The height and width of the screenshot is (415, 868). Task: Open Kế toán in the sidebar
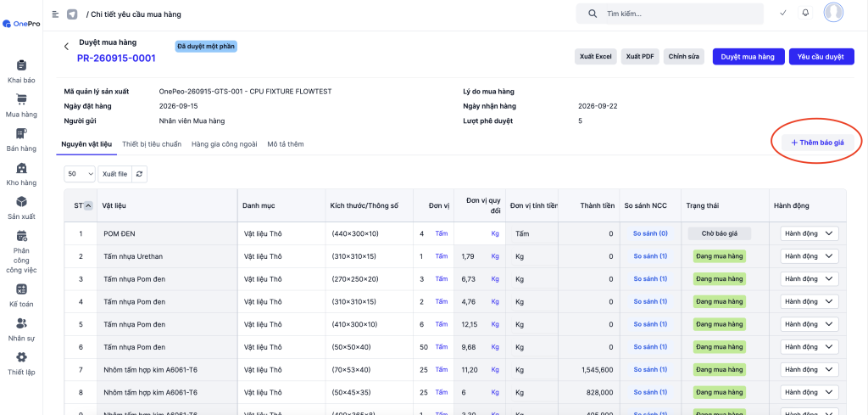21,296
